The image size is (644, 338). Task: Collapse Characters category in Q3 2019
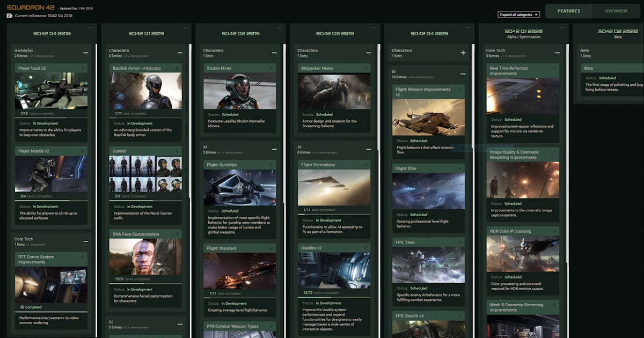(369, 53)
